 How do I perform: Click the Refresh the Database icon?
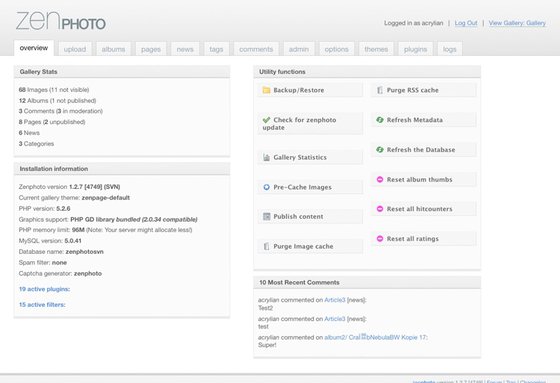pos(380,149)
